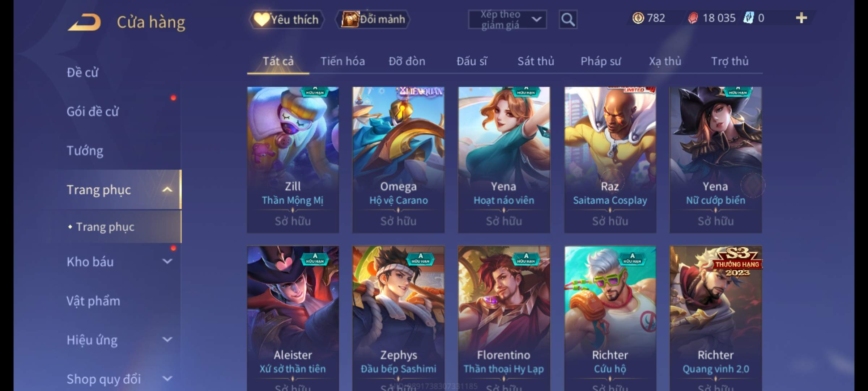Open the Yêu thích heart button
Viewport: 868px width, 391px height.
[x=286, y=20]
